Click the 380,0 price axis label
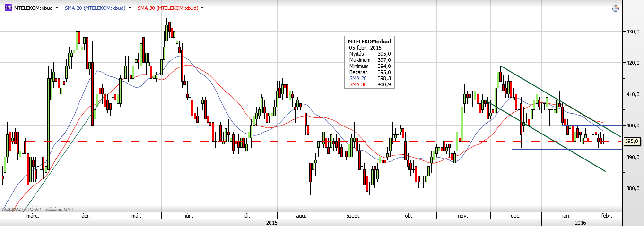 633,188
